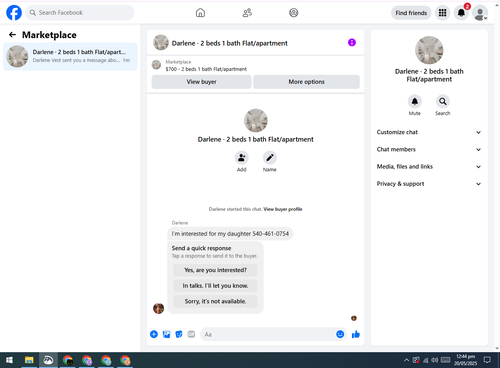500x368 pixels.
Task: Expand the Customize chat section
Action: pyautogui.click(x=429, y=132)
